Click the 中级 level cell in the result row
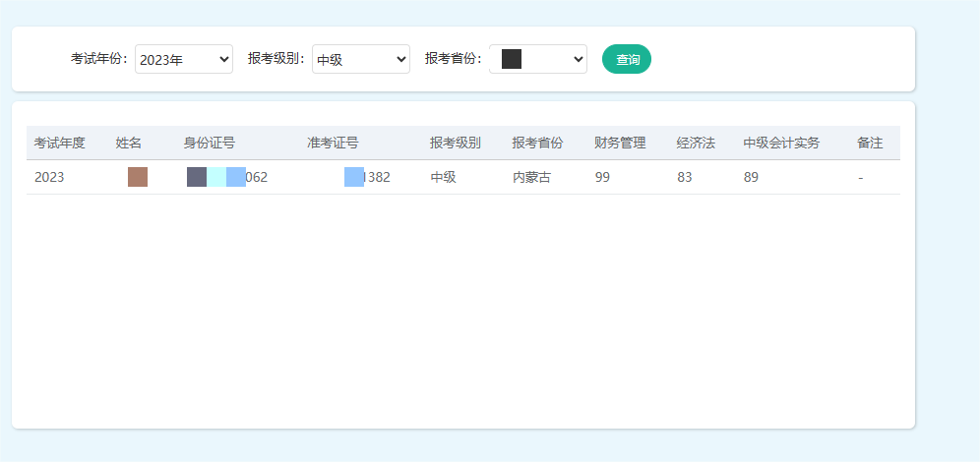Screen dimensions: 980x462 click(x=443, y=178)
